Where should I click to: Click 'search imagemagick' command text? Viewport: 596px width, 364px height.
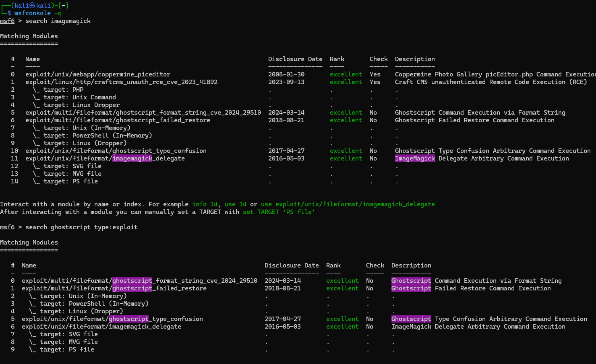click(x=58, y=21)
